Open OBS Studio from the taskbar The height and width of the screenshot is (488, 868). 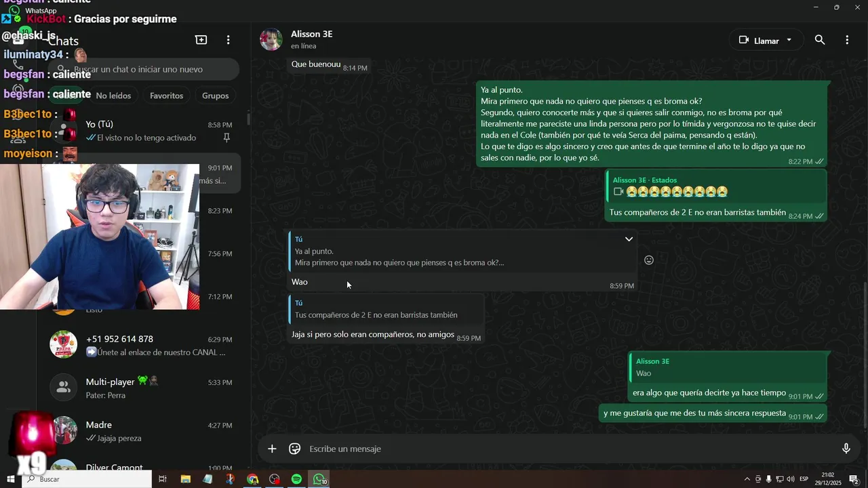pos(274,479)
